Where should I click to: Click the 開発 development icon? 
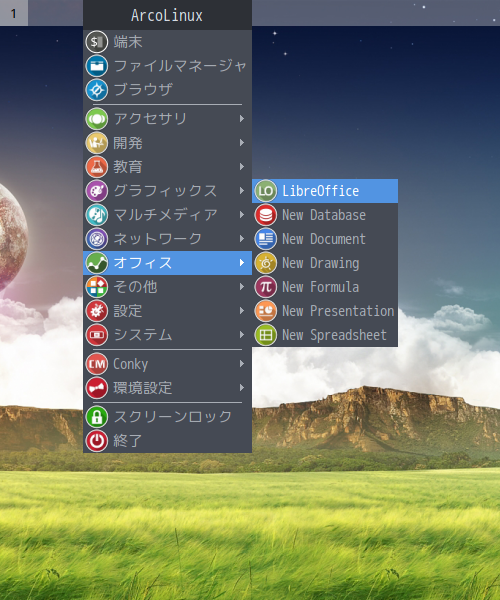coord(96,143)
